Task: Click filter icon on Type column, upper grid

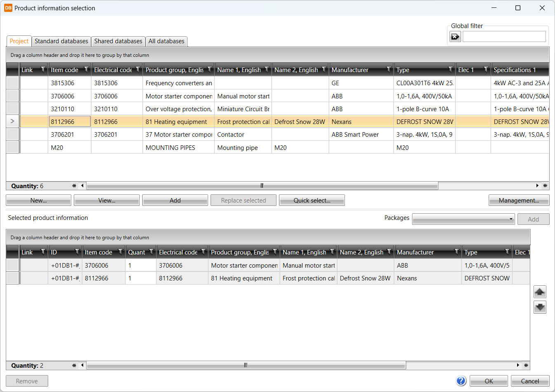Action: click(x=450, y=70)
